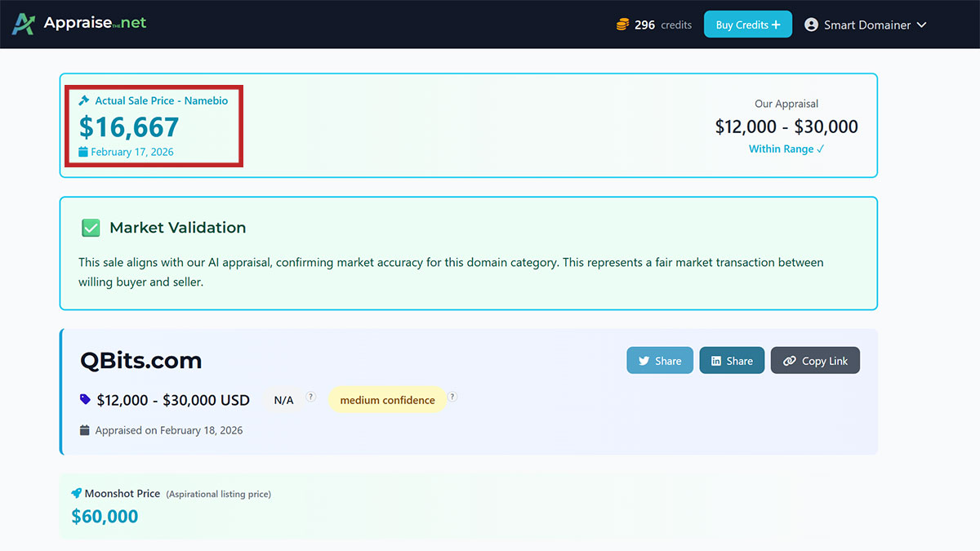The width and height of the screenshot is (980, 551).
Task: Click the February 17, 2026 sale date
Action: click(132, 152)
